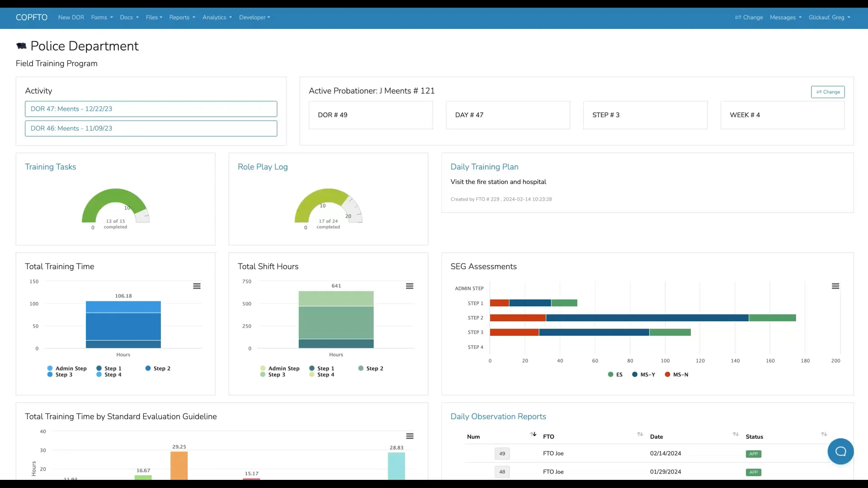Open DOR 47: Meents activity entry
The width and height of the screenshot is (868, 488).
(151, 109)
